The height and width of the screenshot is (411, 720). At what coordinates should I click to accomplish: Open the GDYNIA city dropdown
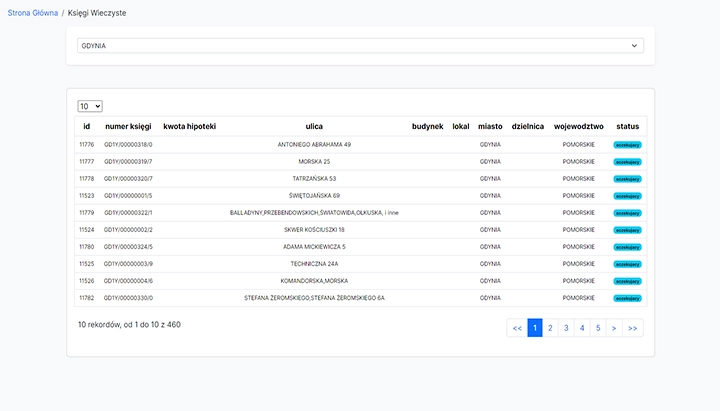pyautogui.click(x=360, y=46)
